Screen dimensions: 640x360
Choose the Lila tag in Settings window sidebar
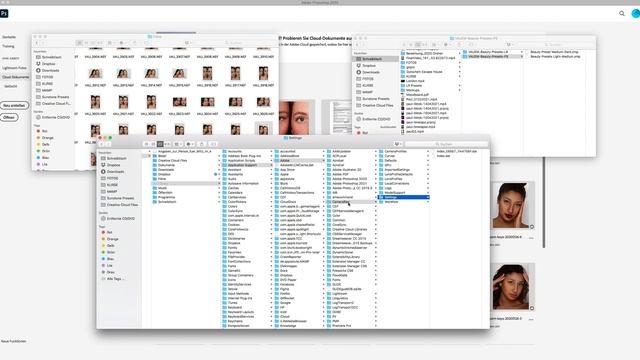click(109, 265)
